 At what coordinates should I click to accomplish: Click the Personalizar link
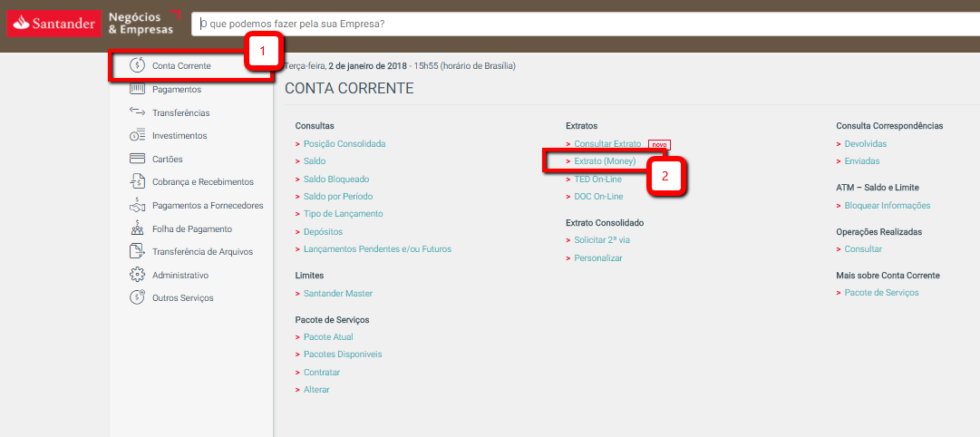pyautogui.click(x=598, y=258)
